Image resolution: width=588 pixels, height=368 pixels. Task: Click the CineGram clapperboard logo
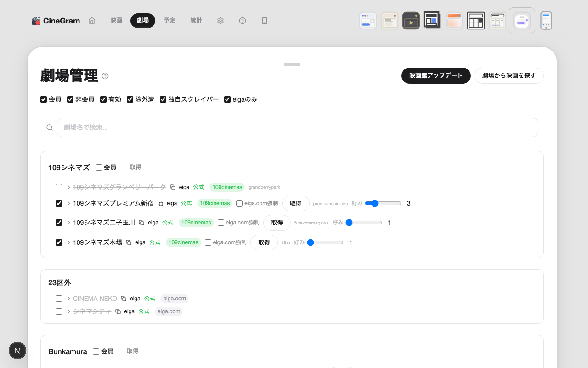tap(36, 20)
